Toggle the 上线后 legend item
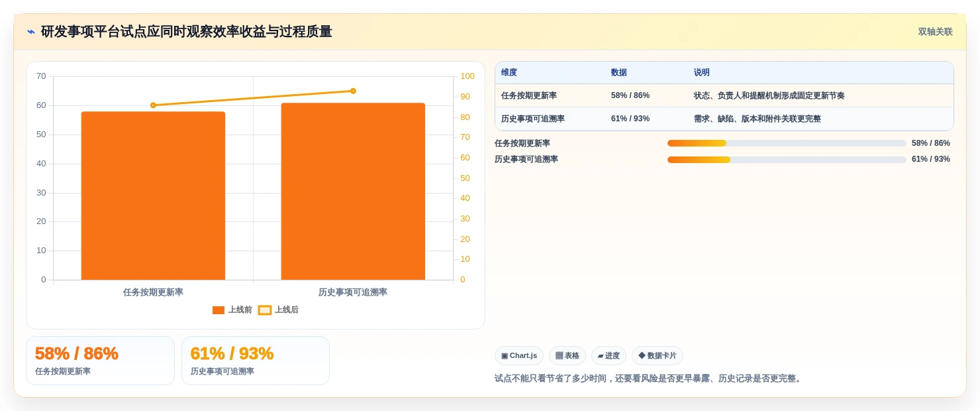The image size is (980, 411). 278,310
